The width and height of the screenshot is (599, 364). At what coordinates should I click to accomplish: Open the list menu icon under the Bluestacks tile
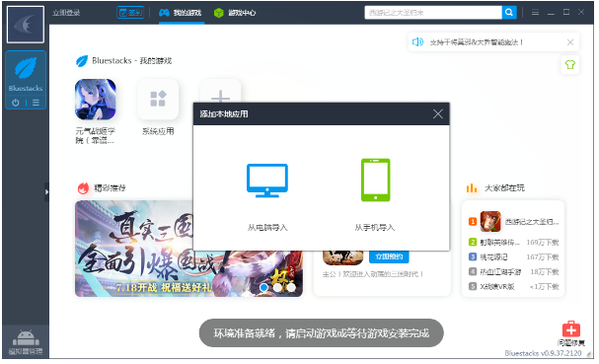(36, 103)
